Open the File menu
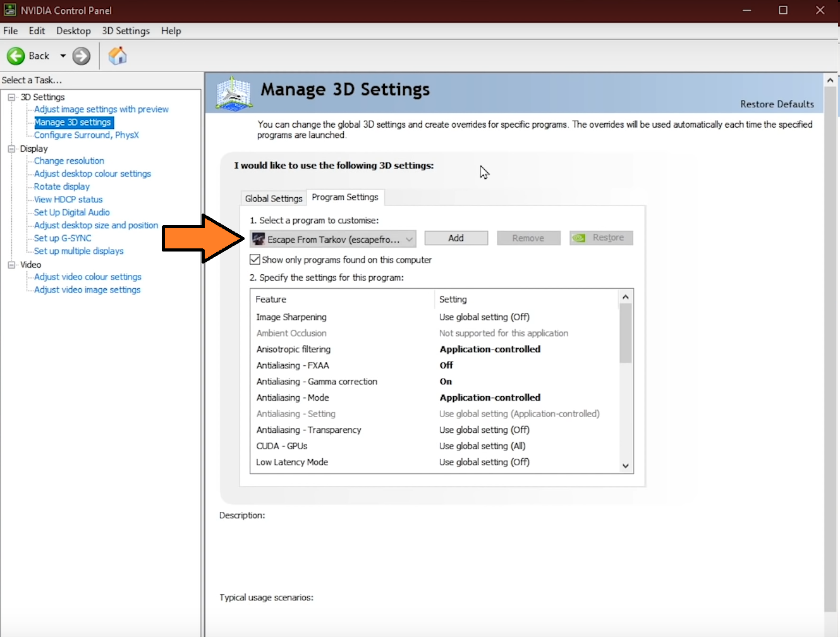Image resolution: width=840 pixels, height=637 pixels. [11, 31]
